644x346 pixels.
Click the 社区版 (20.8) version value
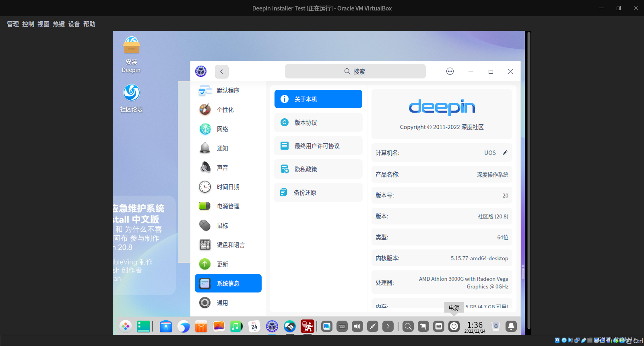tap(493, 216)
